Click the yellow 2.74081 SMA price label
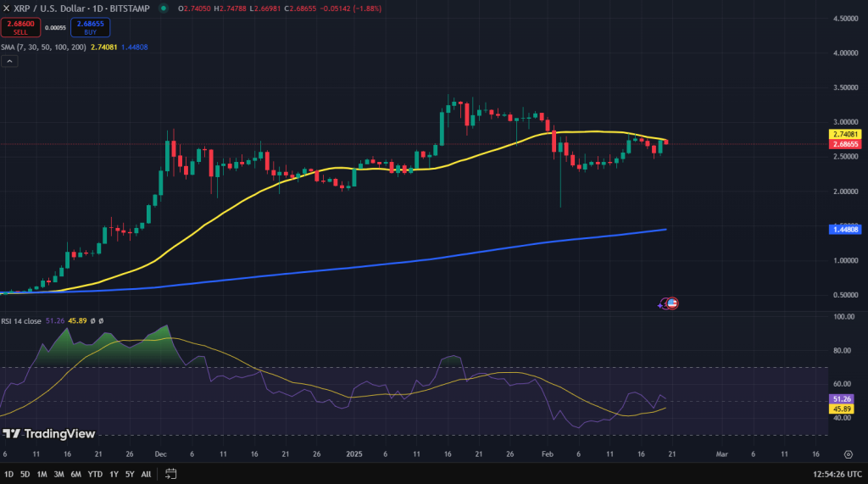 point(845,135)
